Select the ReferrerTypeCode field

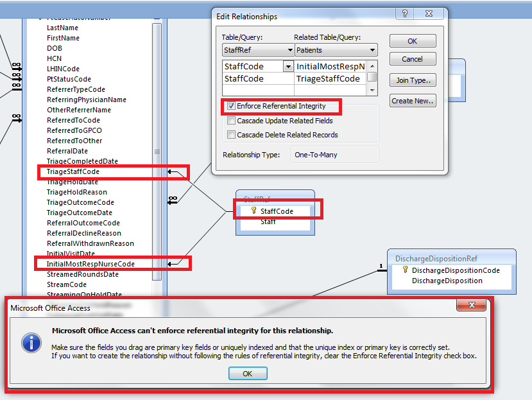[x=76, y=89]
